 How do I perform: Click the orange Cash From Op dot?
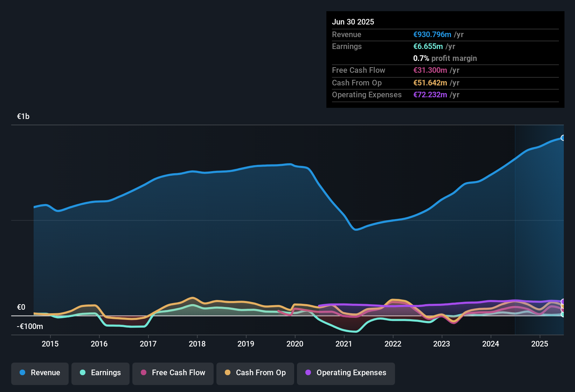click(228, 373)
